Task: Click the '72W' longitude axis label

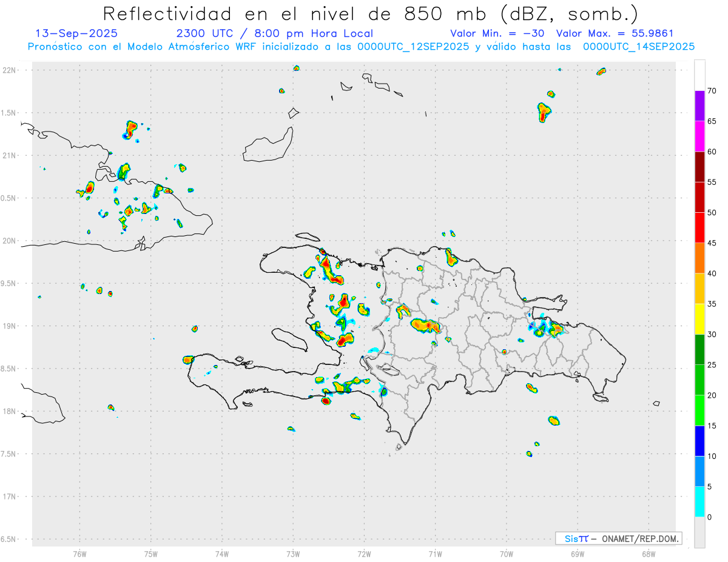Action: pyautogui.click(x=364, y=554)
